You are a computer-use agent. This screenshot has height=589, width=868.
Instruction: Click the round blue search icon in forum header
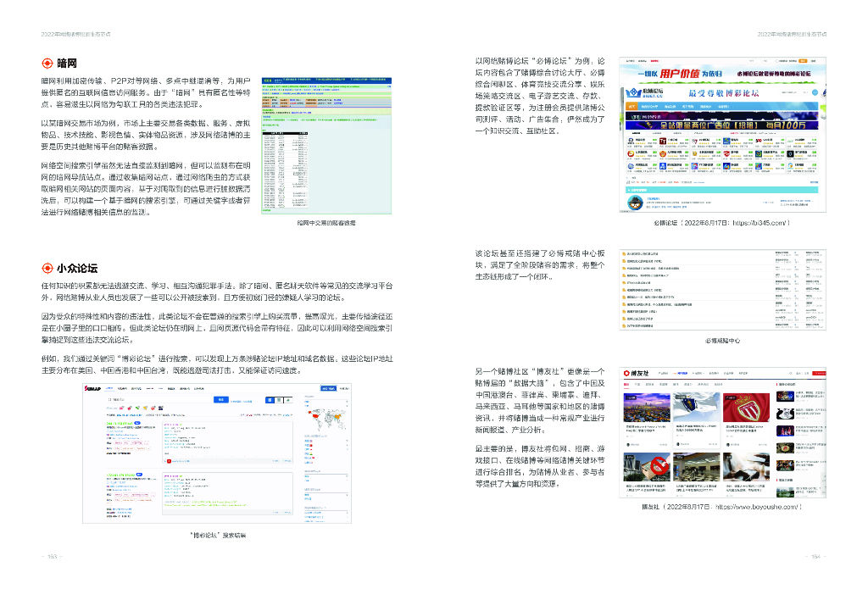815,92
